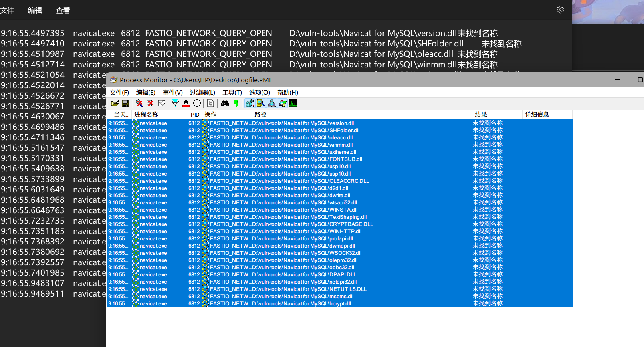Screen dimensions: 644x347
Task: Select the CRYPTBASE.DLL event row
Action: (339, 224)
